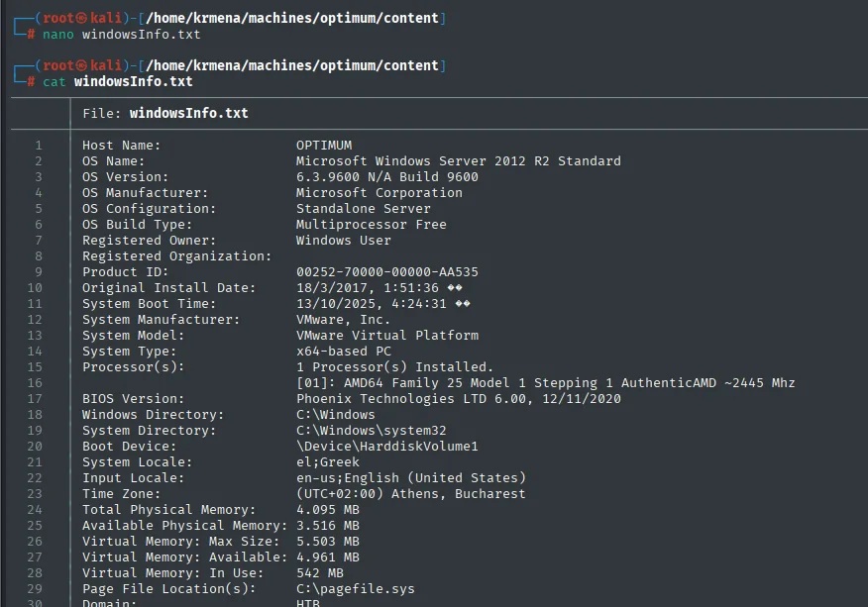Click 'en-us;English (United States)' input locale
Image resolution: width=868 pixels, height=607 pixels.
coord(411,478)
